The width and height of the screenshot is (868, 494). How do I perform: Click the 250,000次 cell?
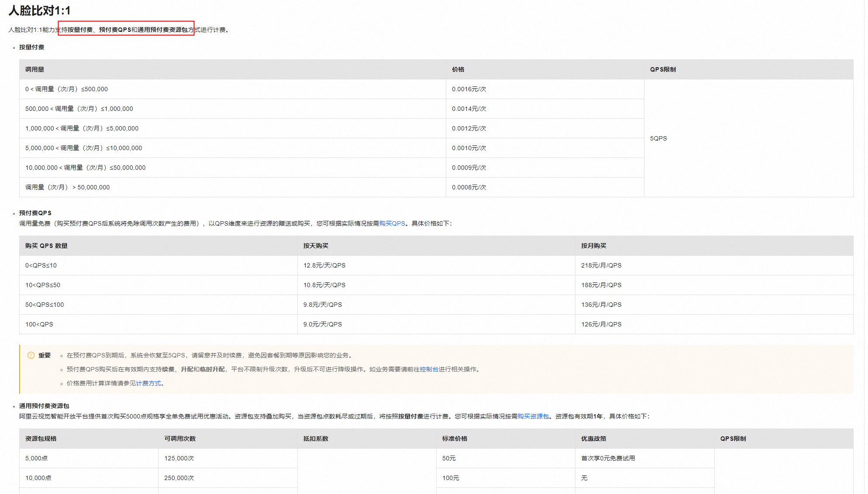228,478
